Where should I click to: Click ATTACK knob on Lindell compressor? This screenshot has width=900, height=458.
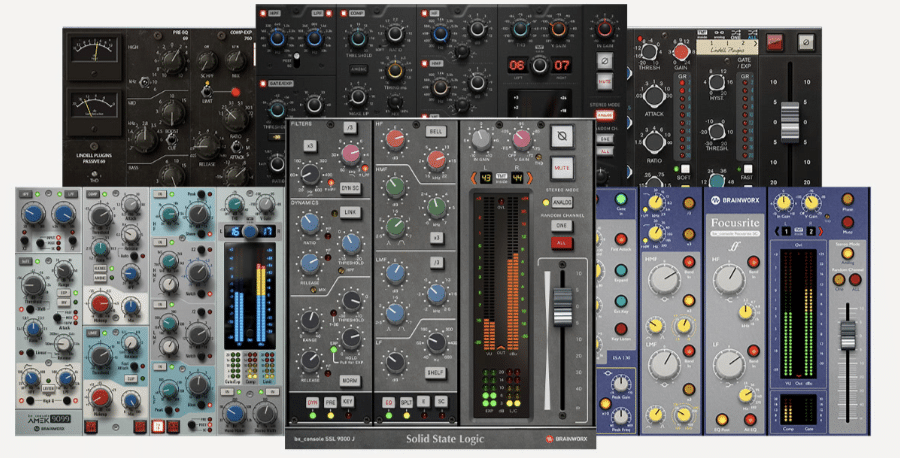(x=654, y=95)
